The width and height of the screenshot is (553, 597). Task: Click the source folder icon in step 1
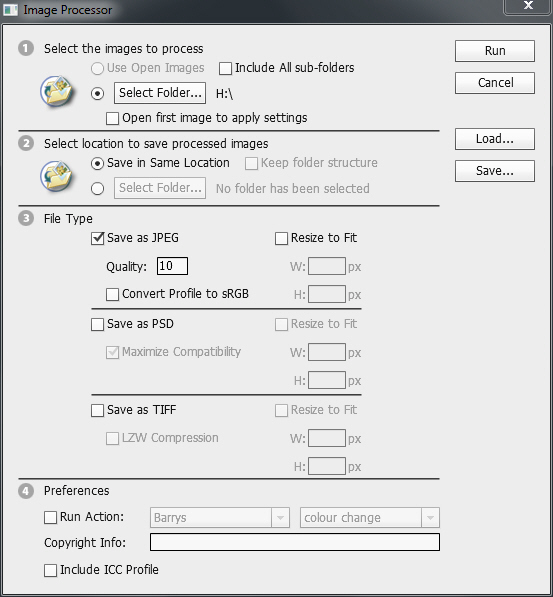point(57,91)
